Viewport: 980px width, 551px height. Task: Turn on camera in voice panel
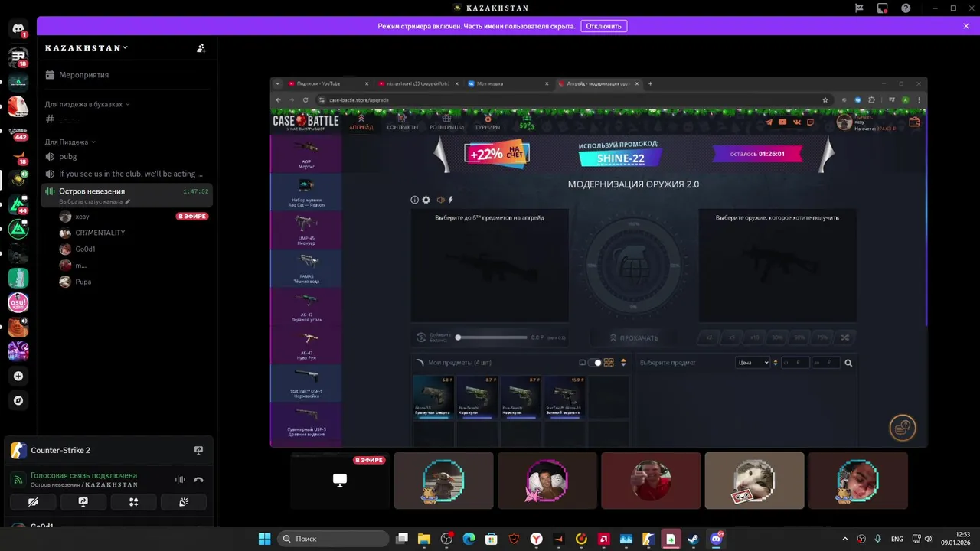click(x=33, y=502)
